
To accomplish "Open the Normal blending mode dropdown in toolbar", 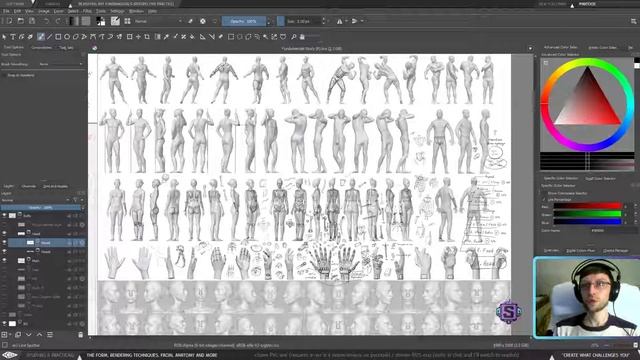I will tap(158, 21).
